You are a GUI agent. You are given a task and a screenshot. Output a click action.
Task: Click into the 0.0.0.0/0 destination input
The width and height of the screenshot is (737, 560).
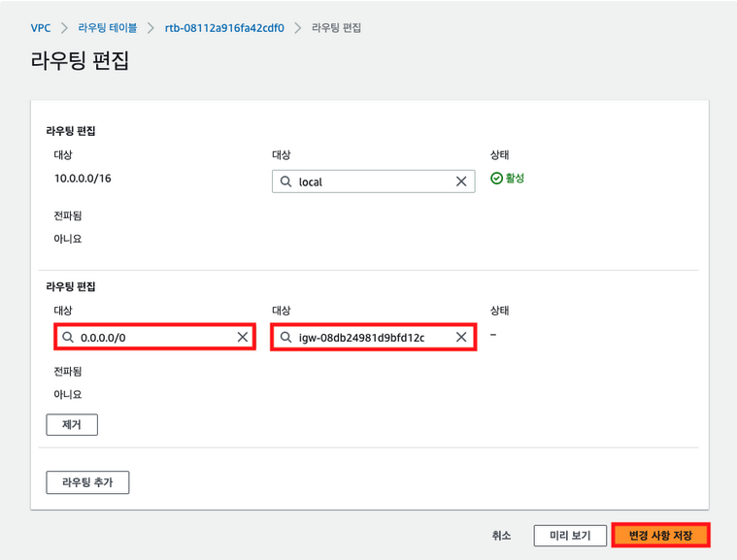click(155, 337)
